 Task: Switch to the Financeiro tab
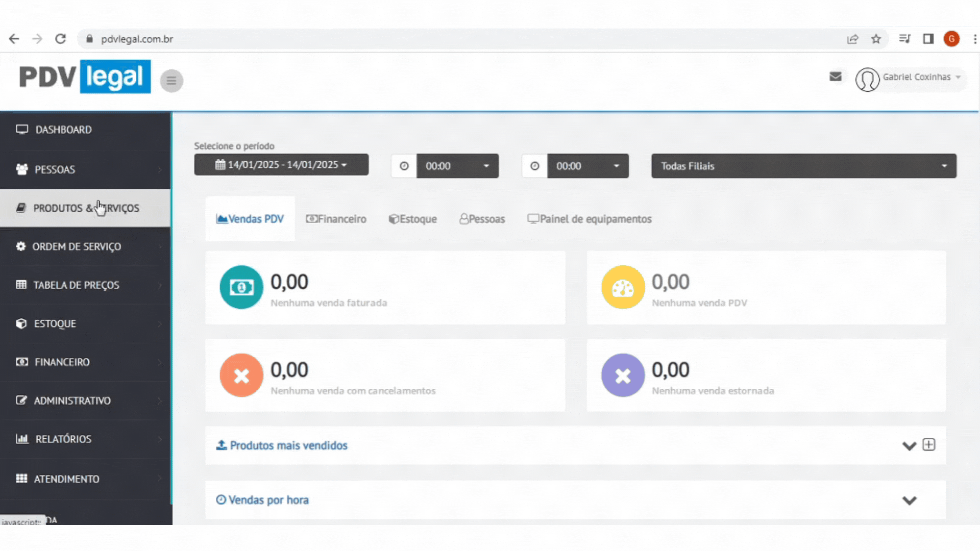coord(336,219)
